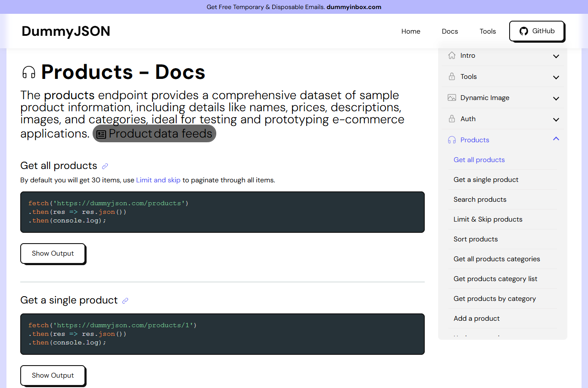Click the Product data feeds badge

click(154, 134)
